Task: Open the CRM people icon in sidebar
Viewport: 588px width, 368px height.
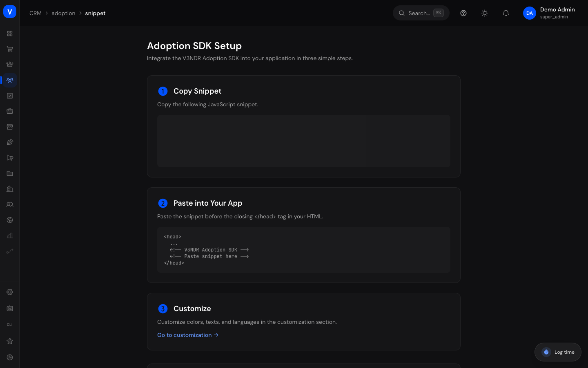Action: pos(10,80)
